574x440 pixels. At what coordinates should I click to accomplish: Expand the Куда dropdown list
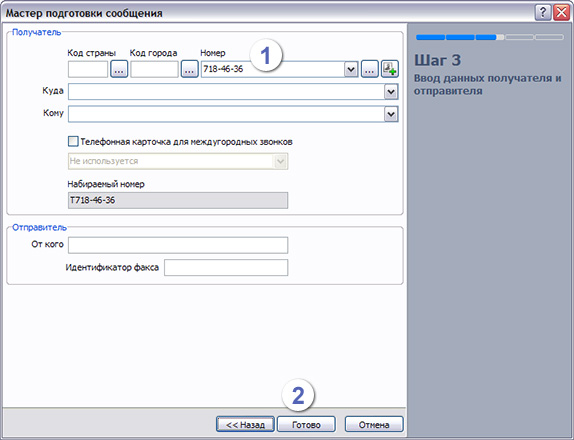tap(391, 92)
